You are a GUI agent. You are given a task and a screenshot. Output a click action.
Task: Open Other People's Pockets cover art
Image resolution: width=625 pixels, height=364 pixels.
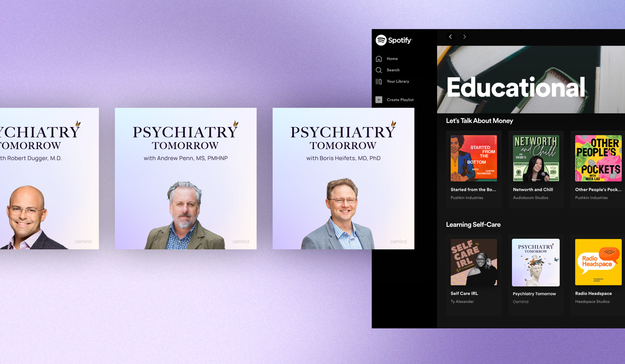pos(598,158)
